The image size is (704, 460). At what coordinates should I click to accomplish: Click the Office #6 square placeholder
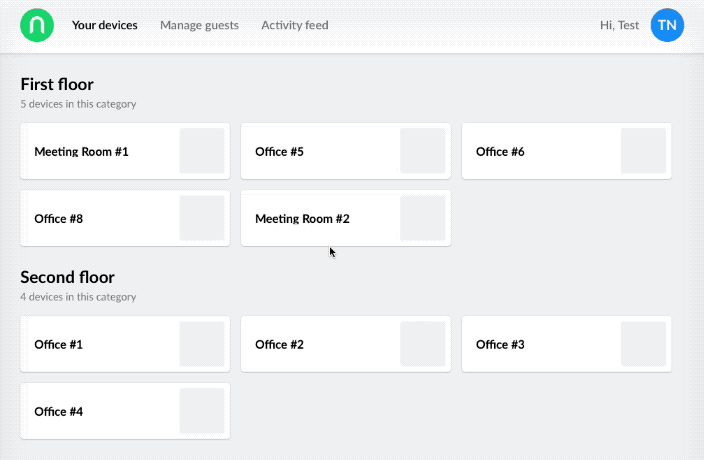pos(643,151)
